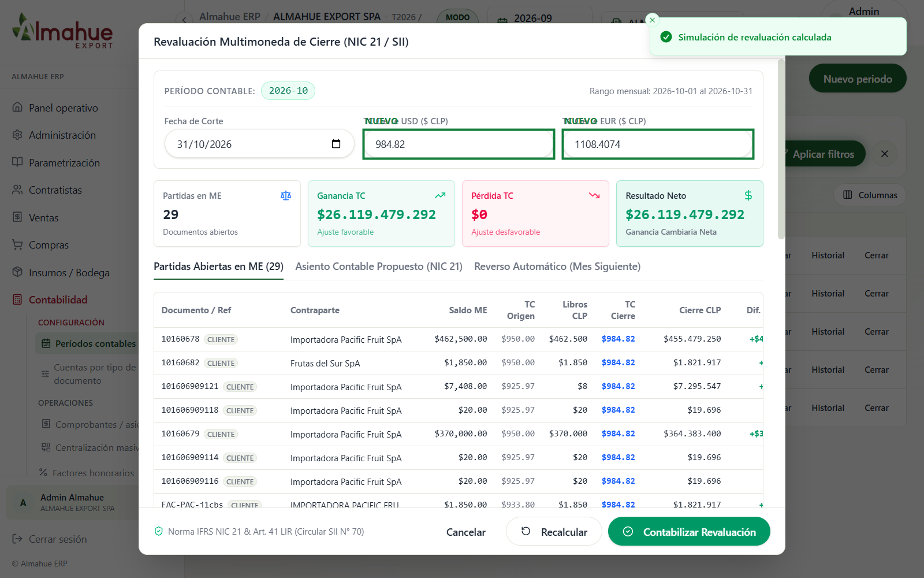Viewport: 924px width, 578px height.
Task: Go to Contratistas in the sidebar
Action: pos(55,190)
